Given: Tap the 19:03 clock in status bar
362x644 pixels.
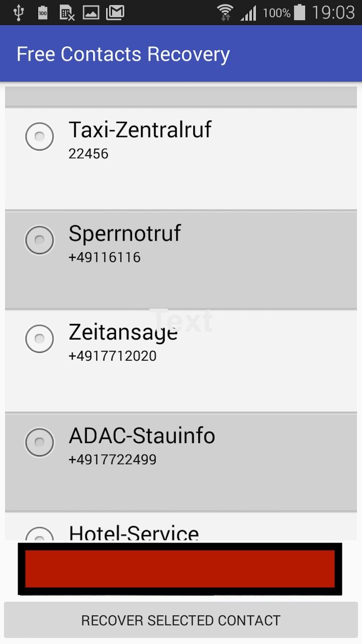Looking at the screenshot, I should [333, 13].
